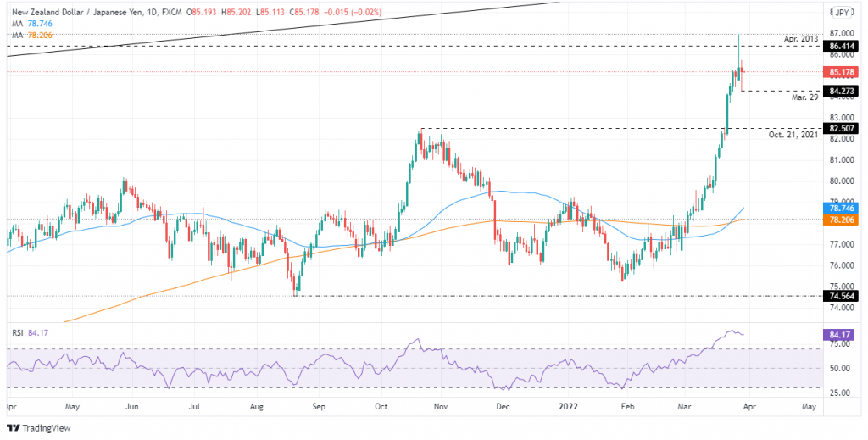Click the TradingView logo
Image resolution: width=868 pixels, height=440 pixels.
point(39,428)
